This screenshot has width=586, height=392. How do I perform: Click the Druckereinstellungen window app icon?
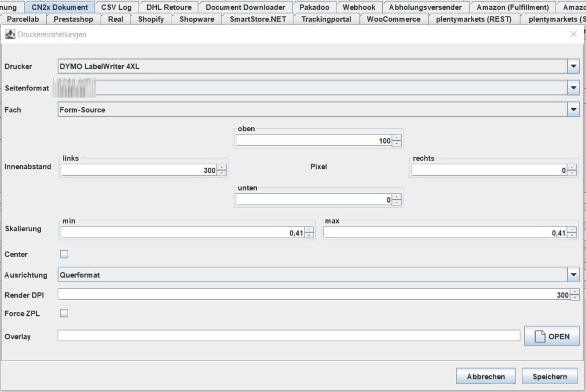[x=10, y=34]
